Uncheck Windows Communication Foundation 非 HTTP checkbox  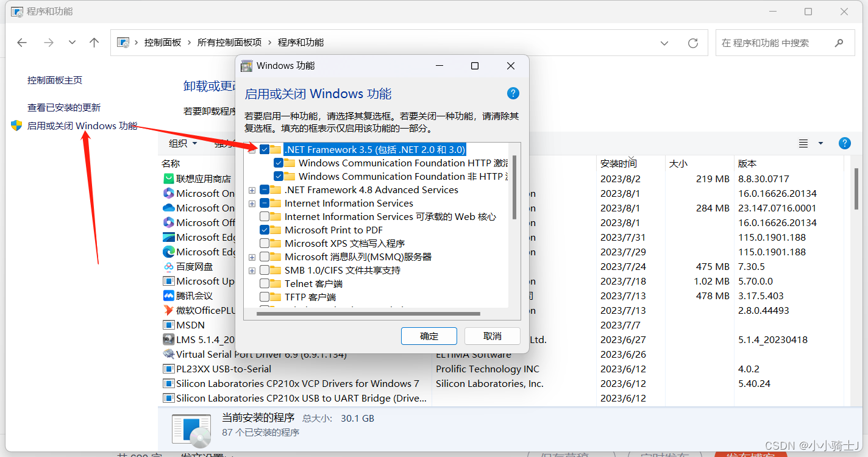(279, 176)
